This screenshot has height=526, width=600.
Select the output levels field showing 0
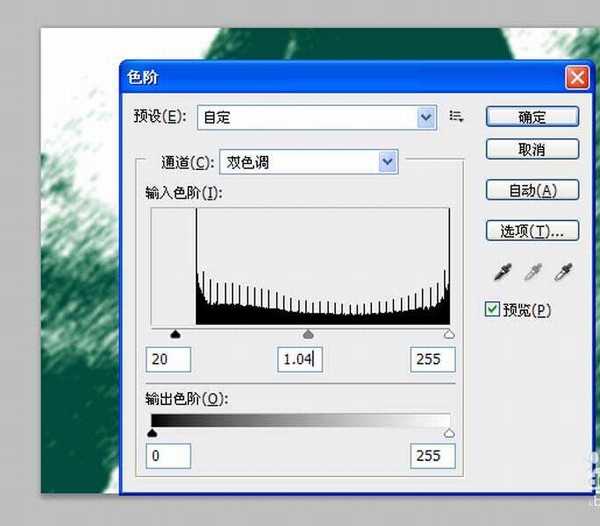(x=168, y=456)
